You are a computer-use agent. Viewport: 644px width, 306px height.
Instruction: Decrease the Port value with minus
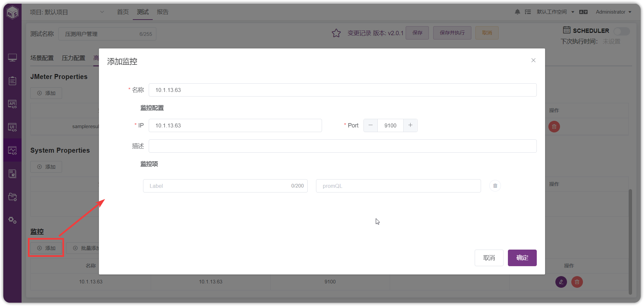[370, 125]
